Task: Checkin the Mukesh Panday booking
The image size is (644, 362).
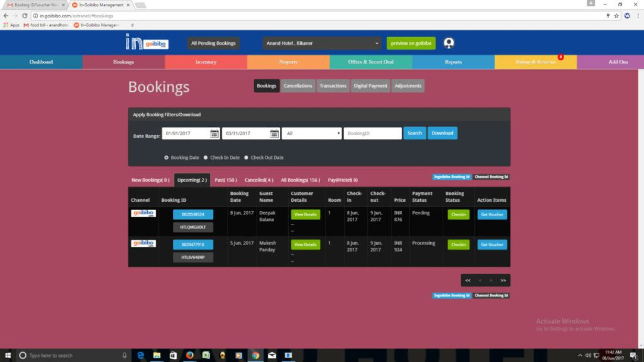Action: 459,245
